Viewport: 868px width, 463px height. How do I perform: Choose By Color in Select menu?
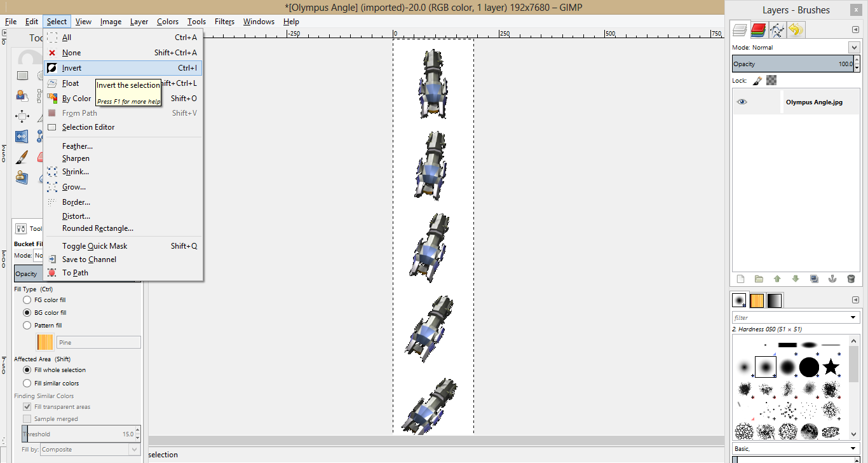pos(123,99)
